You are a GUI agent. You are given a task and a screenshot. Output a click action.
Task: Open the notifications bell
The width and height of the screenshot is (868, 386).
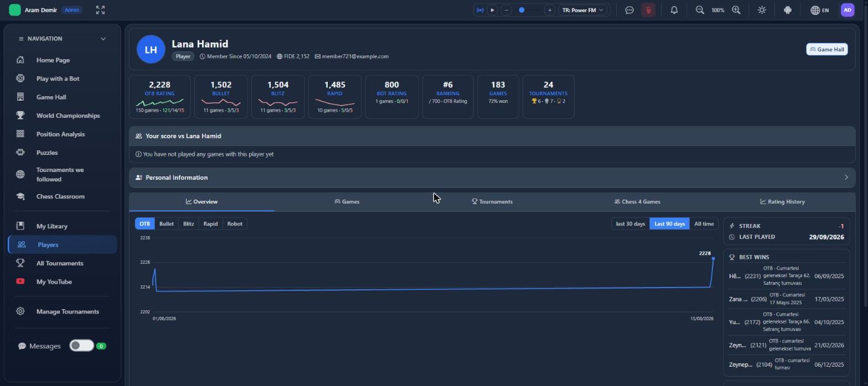point(674,10)
